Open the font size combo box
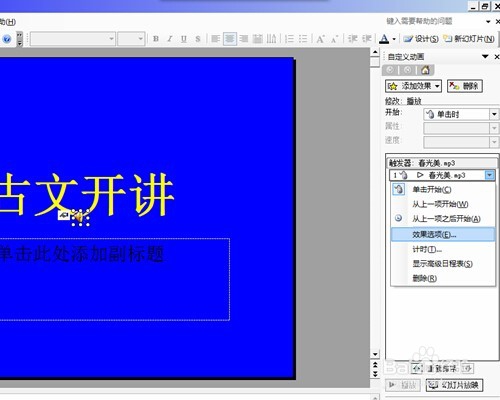This screenshot has width=500, height=400. click(x=131, y=39)
